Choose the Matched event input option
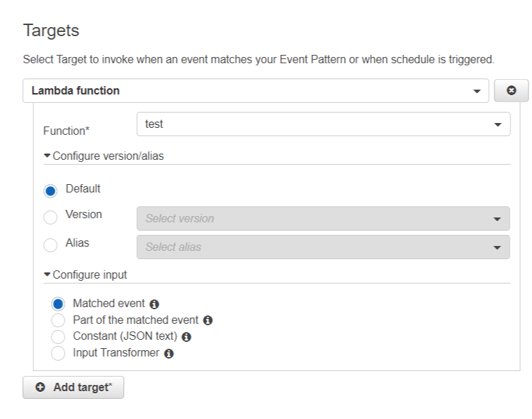The image size is (532, 419). click(58, 304)
